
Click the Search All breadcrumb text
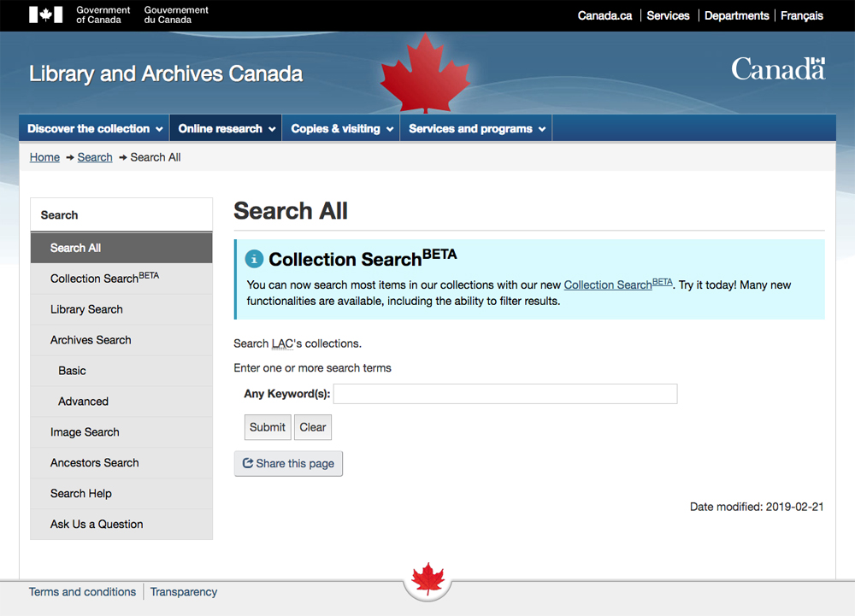[156, 157]
